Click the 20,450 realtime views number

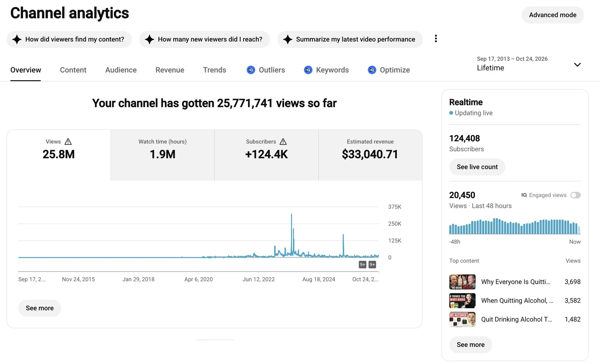pos(462,195)
